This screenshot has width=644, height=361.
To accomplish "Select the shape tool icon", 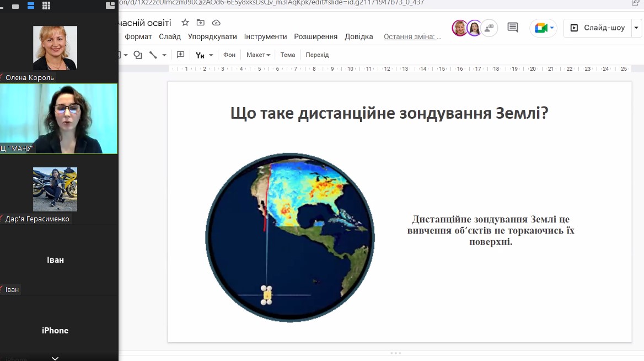I will (x=138, y=55).
